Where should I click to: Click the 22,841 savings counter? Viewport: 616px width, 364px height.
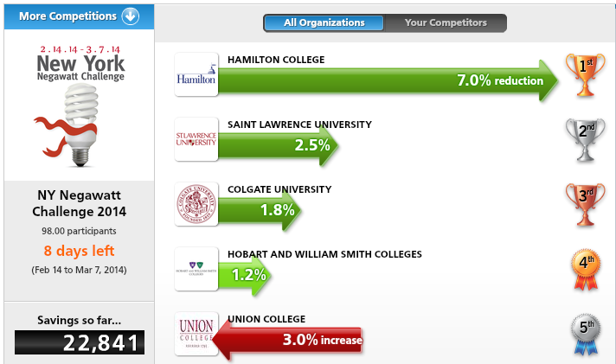pyautogui.click(x=80, y=342)
